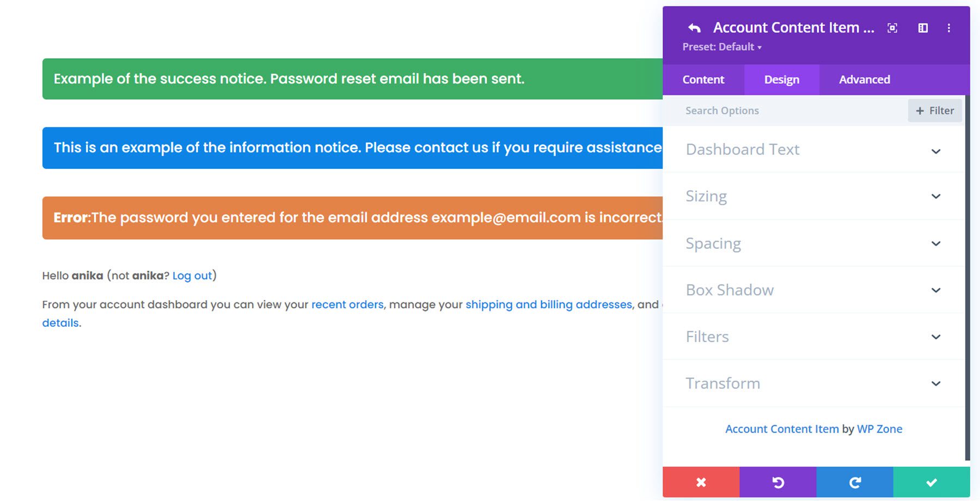980x501 pixels.
Task: Redo the last change with the redo icon
Action: click(x=854, y=482)
